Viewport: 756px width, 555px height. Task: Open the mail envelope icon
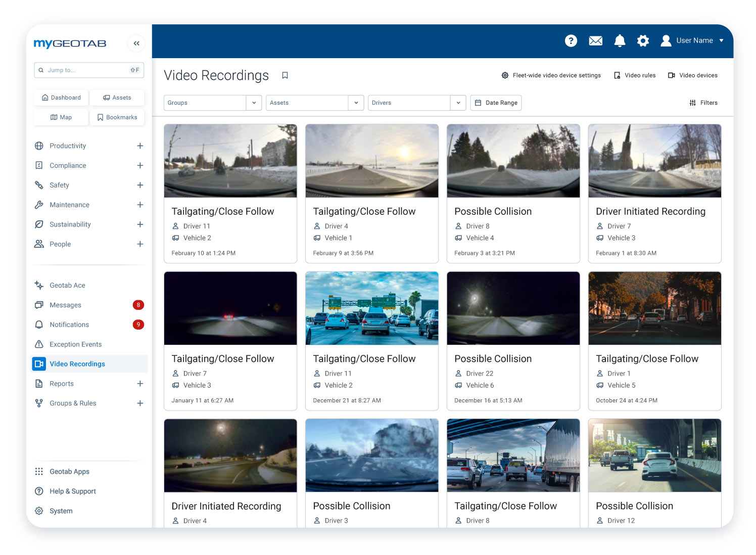595,41
